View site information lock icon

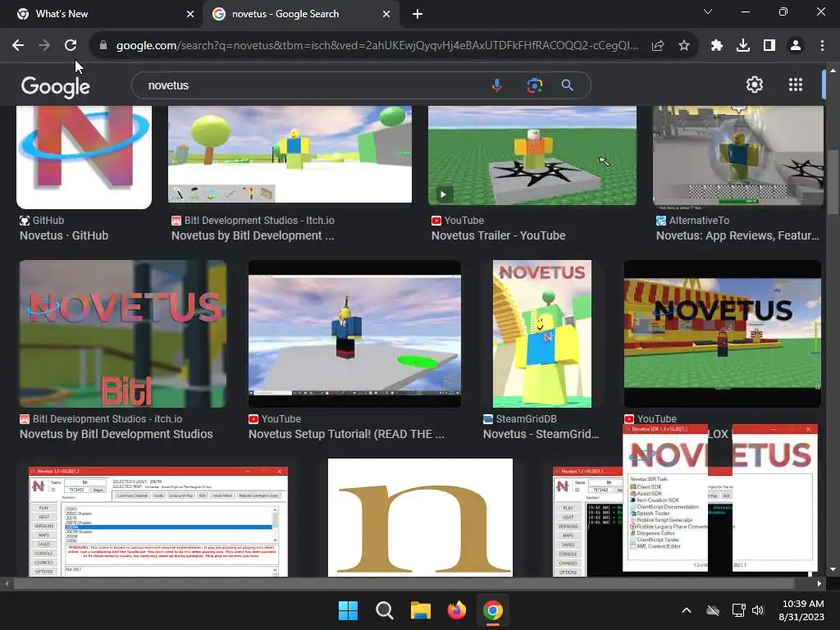(x=103, y=46)
